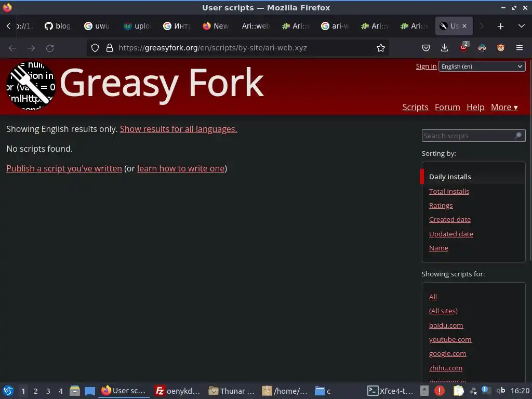This screenshot has height=399, width=532.
Task: Open the language selector dropdown
Action: click(x=482, y=66)
